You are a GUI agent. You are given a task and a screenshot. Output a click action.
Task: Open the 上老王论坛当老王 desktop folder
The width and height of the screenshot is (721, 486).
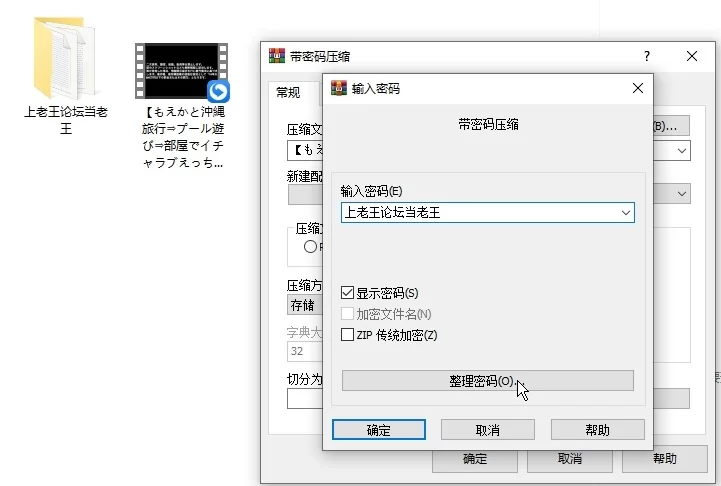coord(65,58)
